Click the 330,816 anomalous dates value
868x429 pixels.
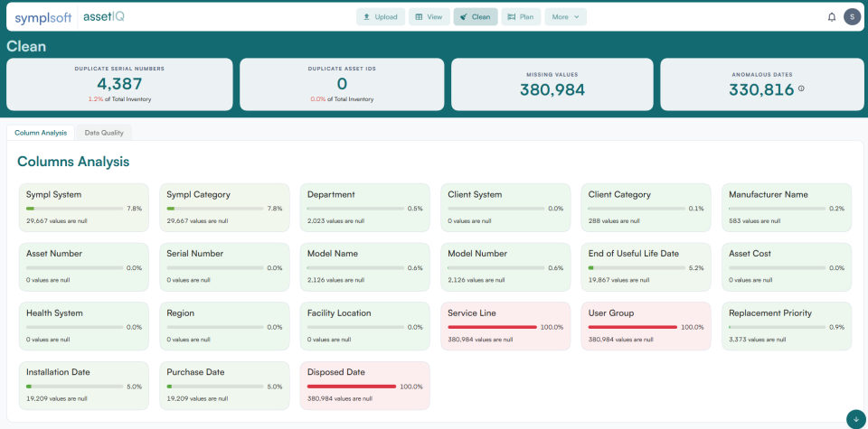761,89
